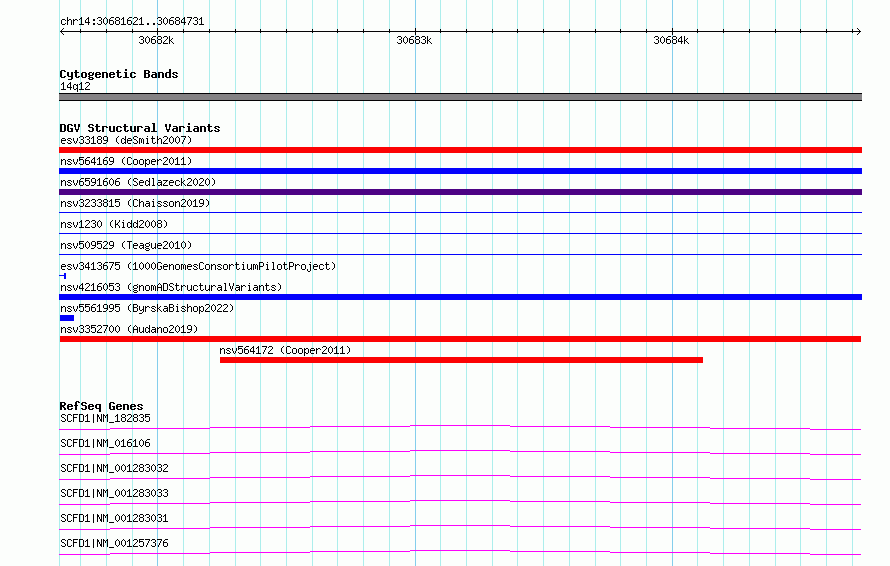Select the SCFD1|NM_001257376 transcript label
The width and height of the screenshot is (890, 566).
114,543
